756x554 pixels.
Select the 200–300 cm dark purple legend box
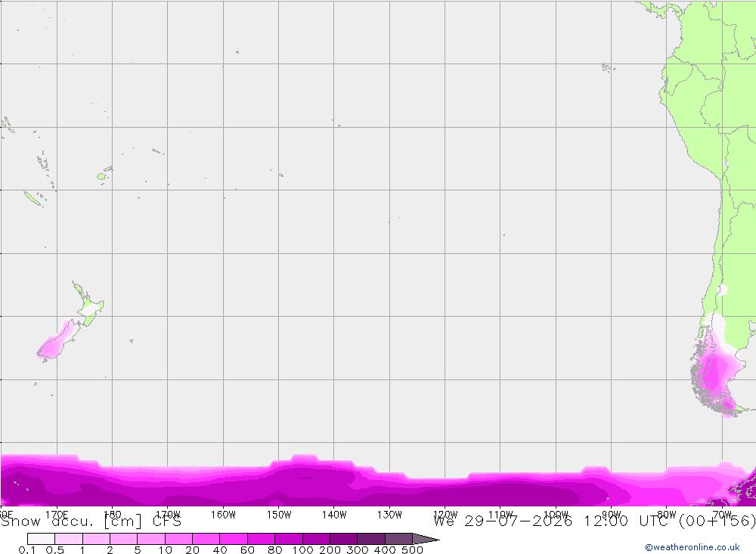point(344,539)
